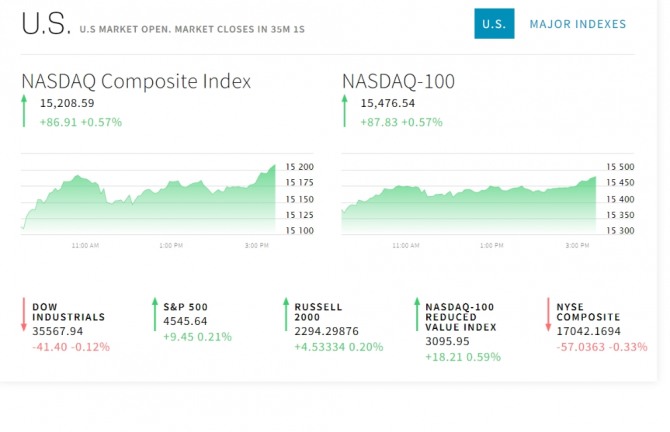
Task: Click green up arrow beside NASDAQ Composite
Action: point(24,111)
